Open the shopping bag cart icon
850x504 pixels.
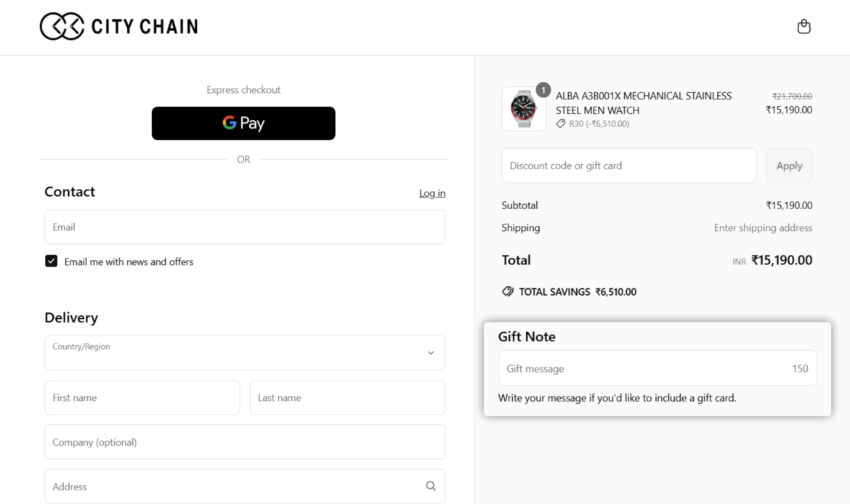[804, 27]
